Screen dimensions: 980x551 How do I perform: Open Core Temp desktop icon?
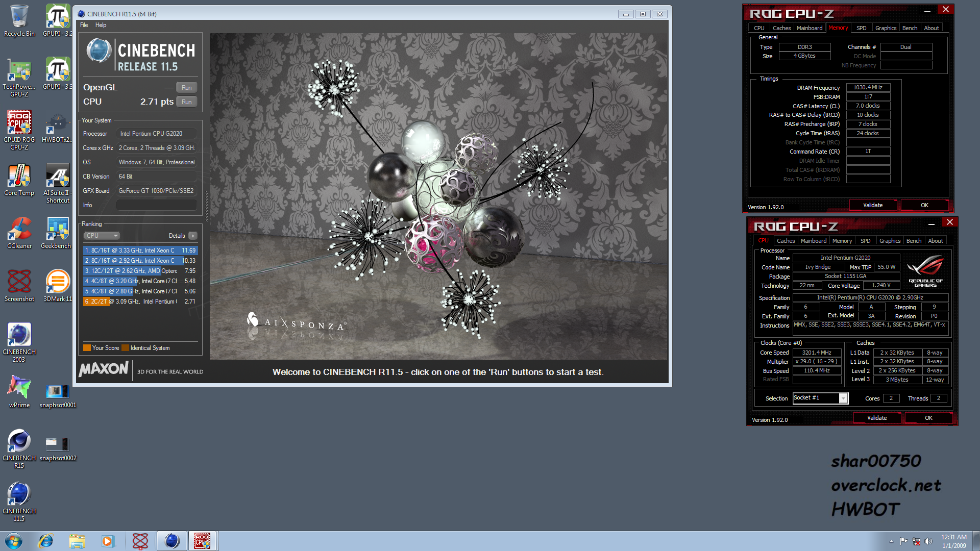tap(19, 180)
